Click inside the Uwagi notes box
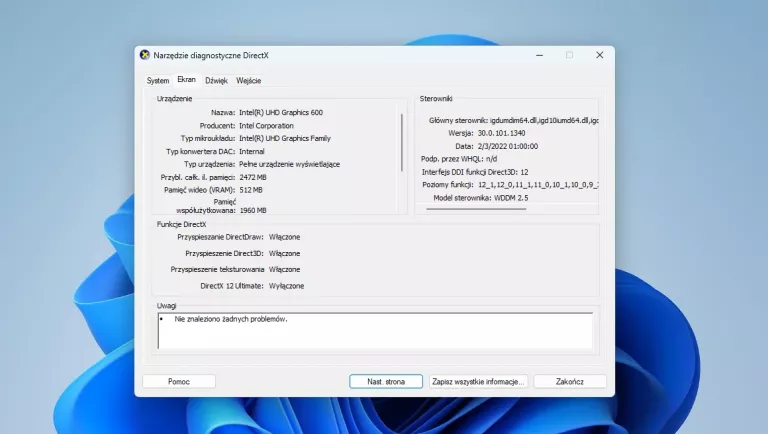 pos(375,331)
